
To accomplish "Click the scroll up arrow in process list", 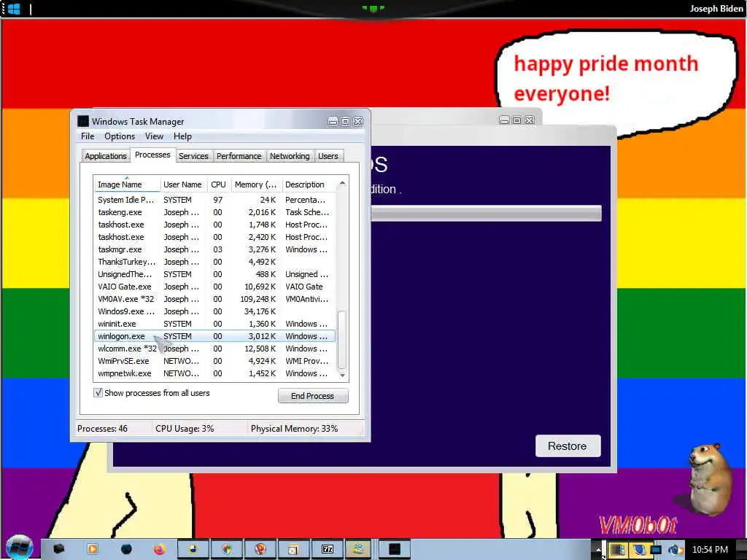I will [341, 183].
